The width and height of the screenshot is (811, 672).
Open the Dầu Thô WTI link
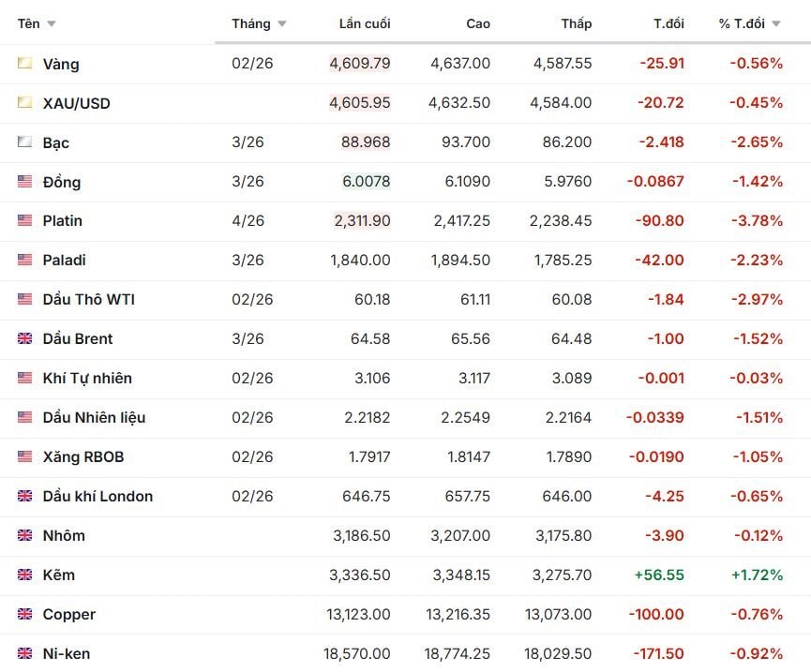(x=88, y=300)
